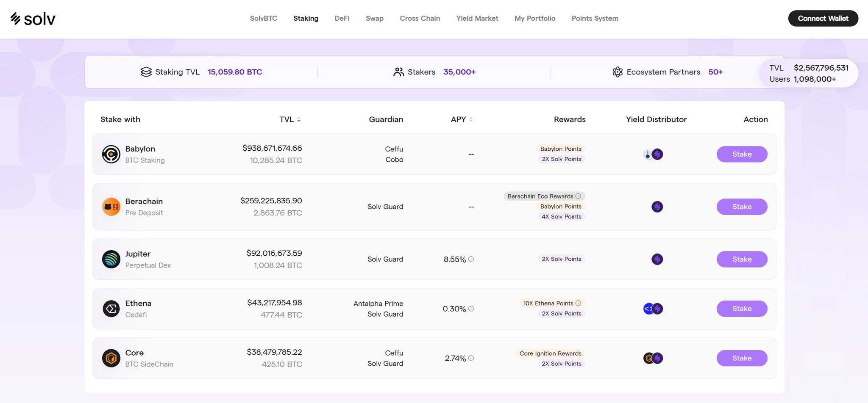Click the total TVL $2,567,796,531 value
Screen dimensions: 868x403
[x=821, y=68]
